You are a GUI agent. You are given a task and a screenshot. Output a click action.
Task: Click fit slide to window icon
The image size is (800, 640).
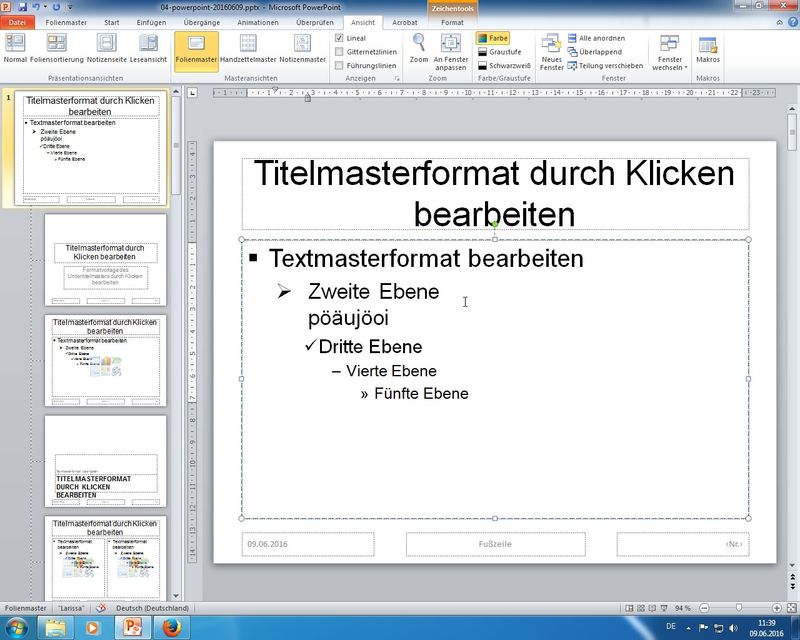pyautogui.click(x=791, y=608)
